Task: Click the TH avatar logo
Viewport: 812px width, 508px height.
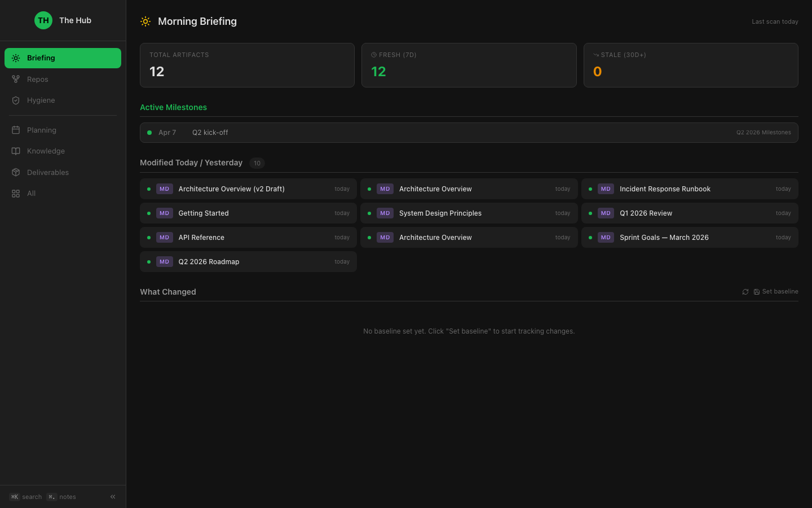Action: point(43,20)
